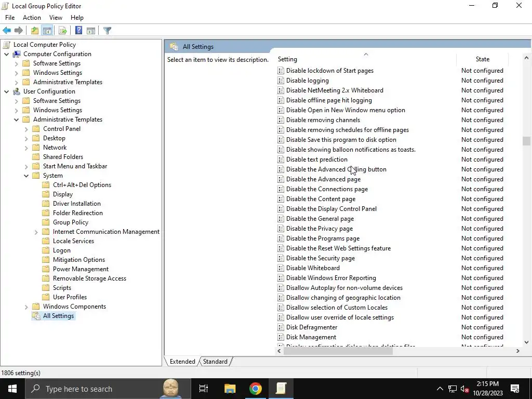Click the Export List toolbar icon
Image resolution: width=532 pixels, height=399 pixels.
pos(63,31)
